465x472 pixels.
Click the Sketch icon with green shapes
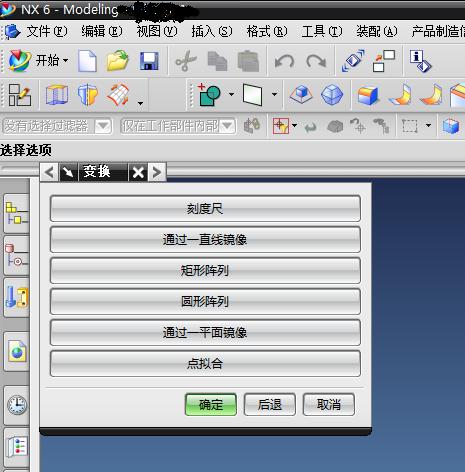210,95
